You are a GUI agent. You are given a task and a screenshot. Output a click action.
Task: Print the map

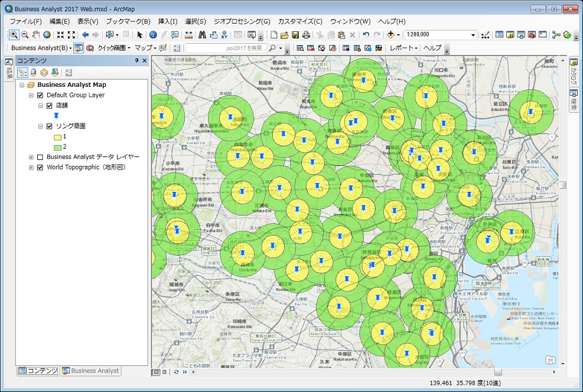point(306,35)
